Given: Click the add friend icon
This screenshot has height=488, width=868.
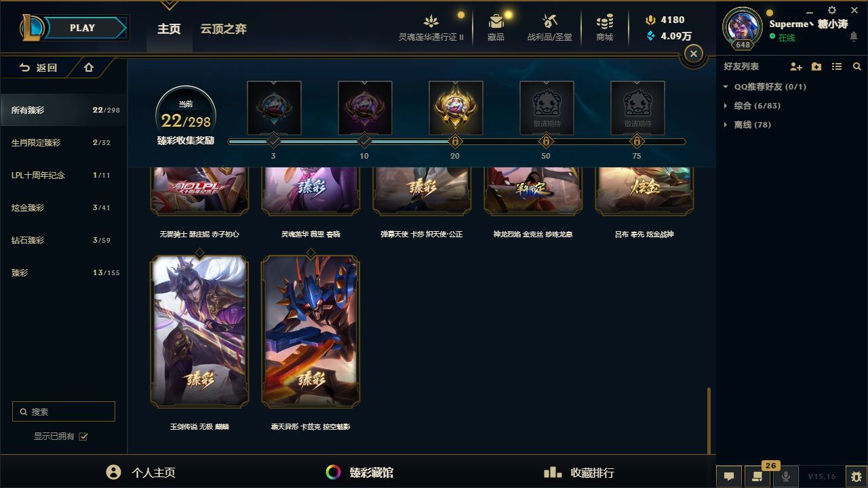Looking at the screenshot, I should pos(796,66).
